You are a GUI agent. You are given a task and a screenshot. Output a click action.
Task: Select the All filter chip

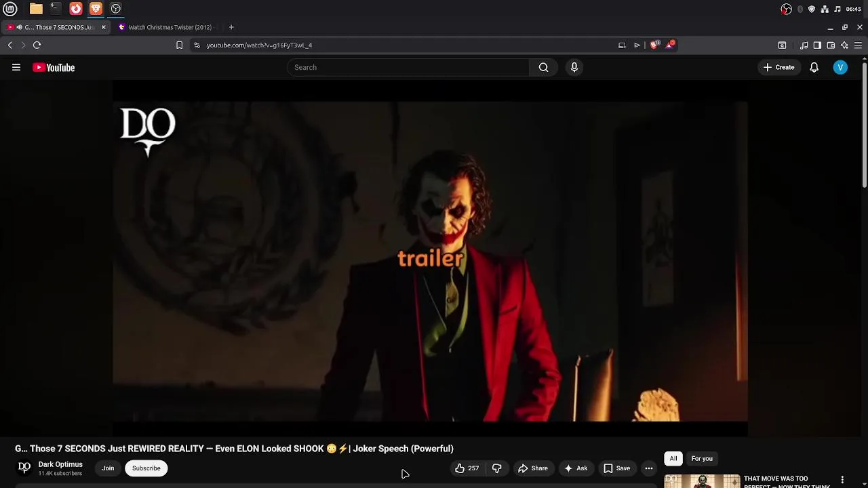pyautogui.click(x=673, y=459)
